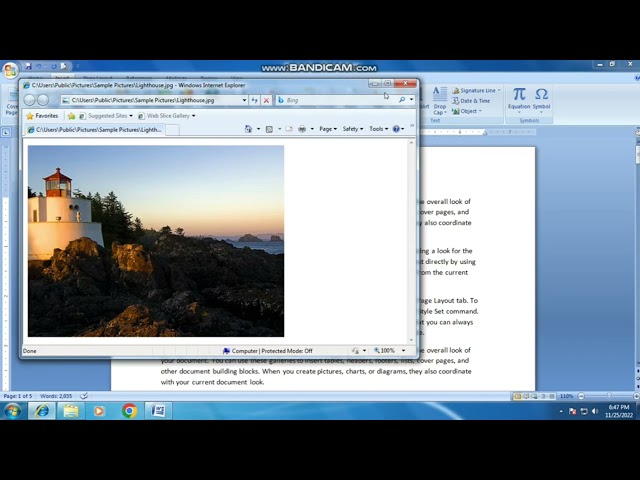Click Protected Mode Off status text
This screenshot has width=640, height=480.
point(287,351)
